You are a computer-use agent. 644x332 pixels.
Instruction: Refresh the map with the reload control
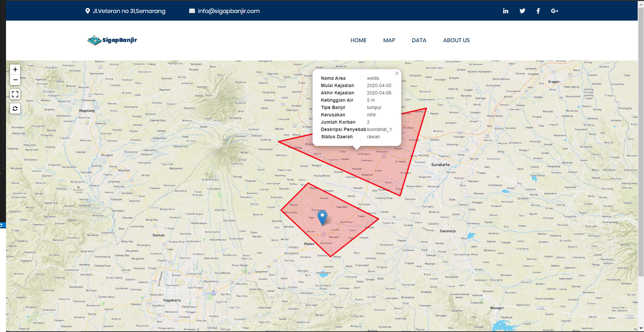pyautogui.click(x=15, y=108)
